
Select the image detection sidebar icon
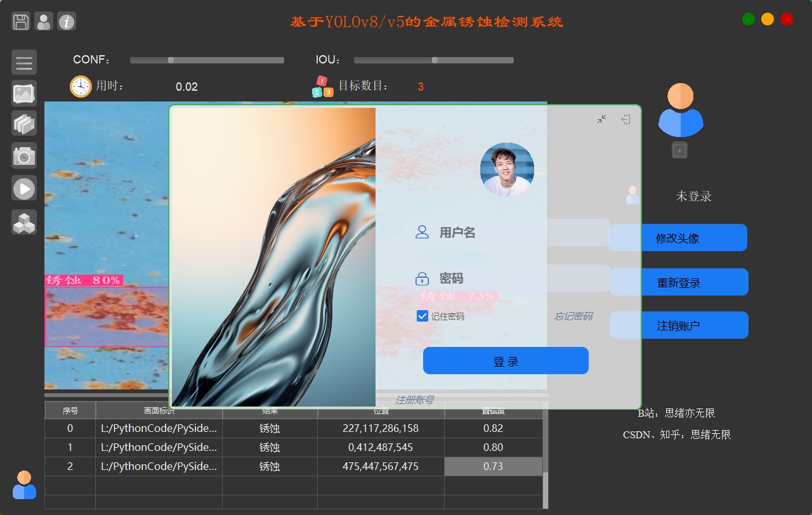pos(24,93)
